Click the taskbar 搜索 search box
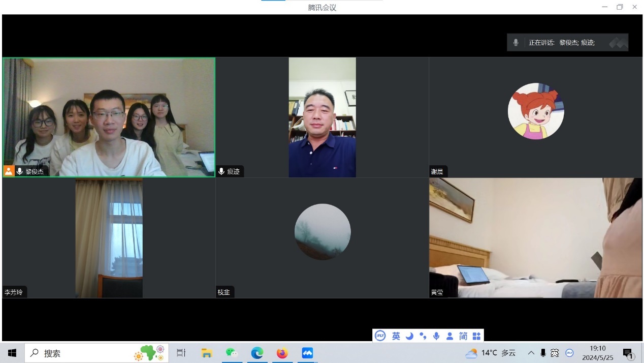The image size is (644, 363). tap(96, 353)
